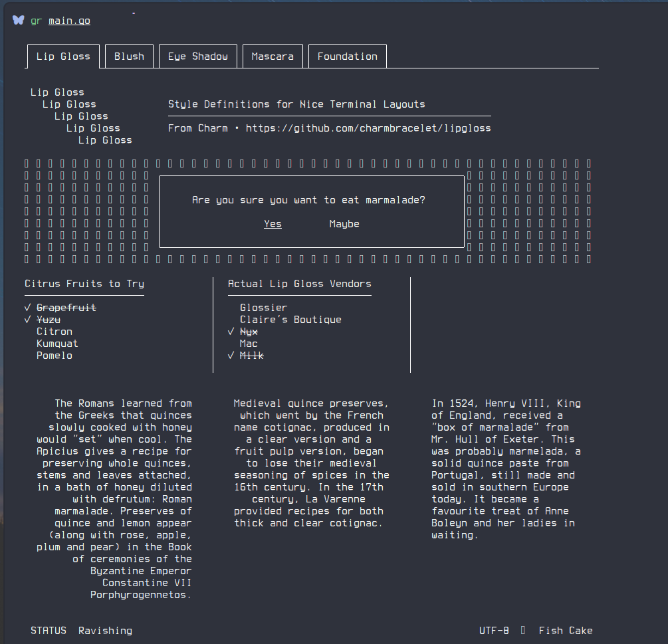Click the 'Citrus Fruits to Try' heading
This screenshot has width=668, height=644.
(x=84, y=284)
